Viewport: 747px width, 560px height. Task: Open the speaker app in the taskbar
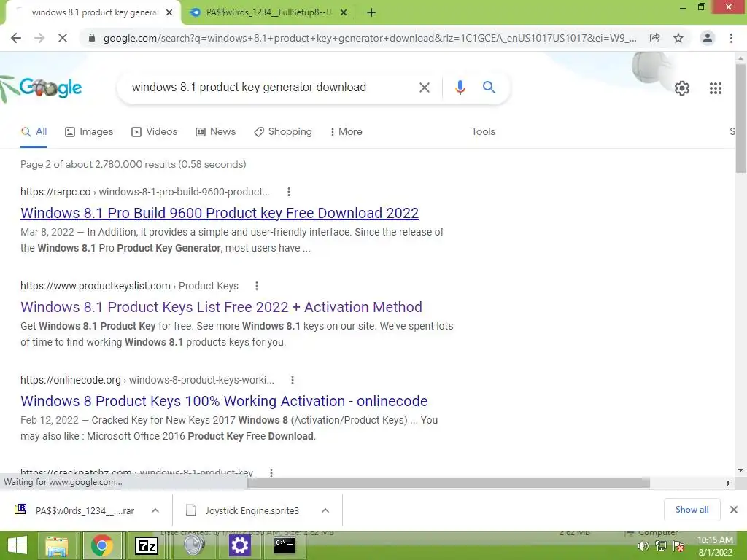pyautogui.click(x=195, y=545)
